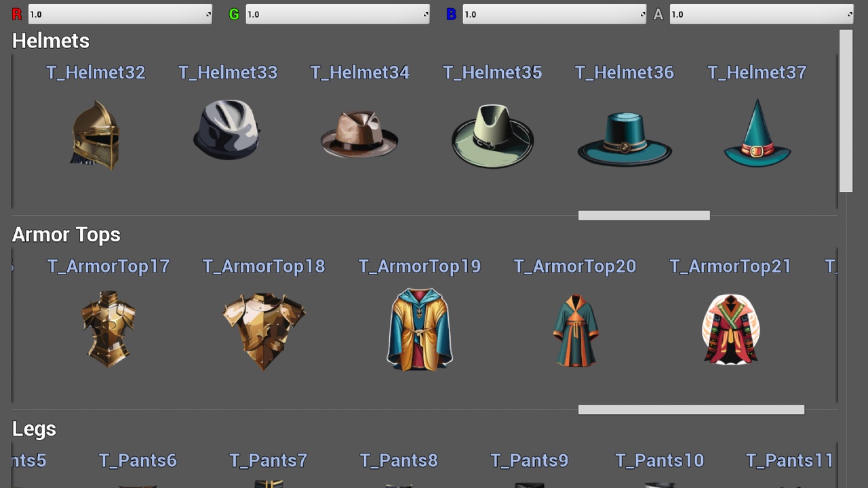Click the red R channel label

coord(17,14)
